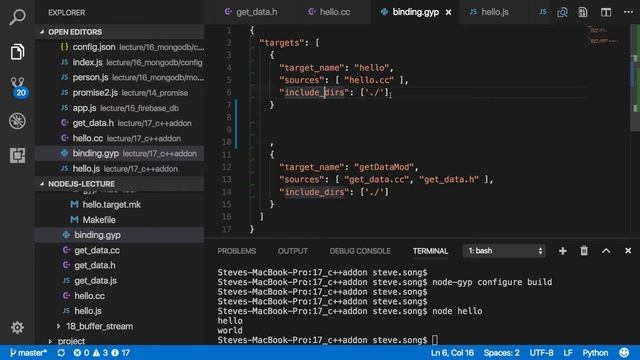
Task: Open the editor more actions ellipsis
Action: coord(629,12)
